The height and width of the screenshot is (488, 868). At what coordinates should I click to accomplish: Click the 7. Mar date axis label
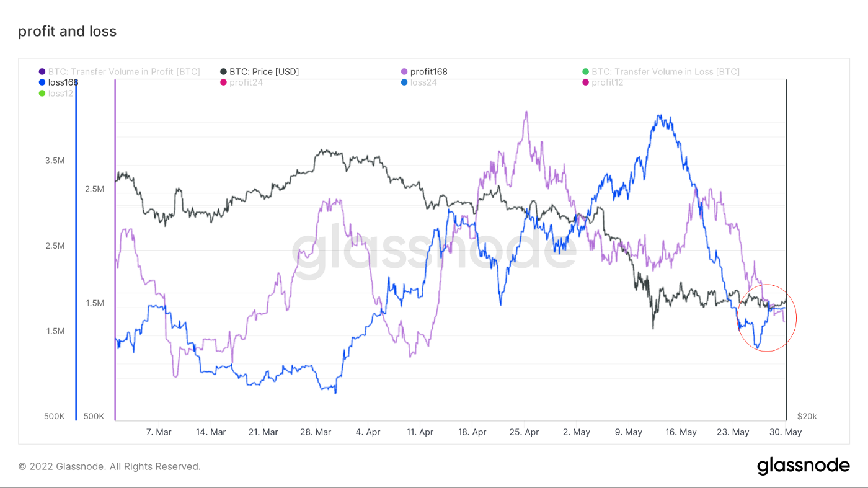159,432
